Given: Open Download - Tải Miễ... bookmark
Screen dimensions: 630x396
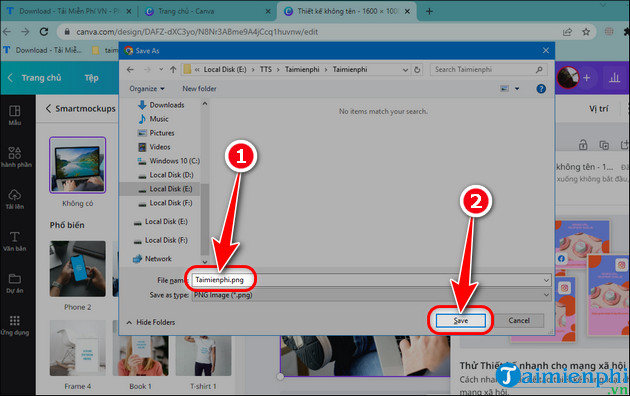Looking at the screenshot, I should point(42,50).
